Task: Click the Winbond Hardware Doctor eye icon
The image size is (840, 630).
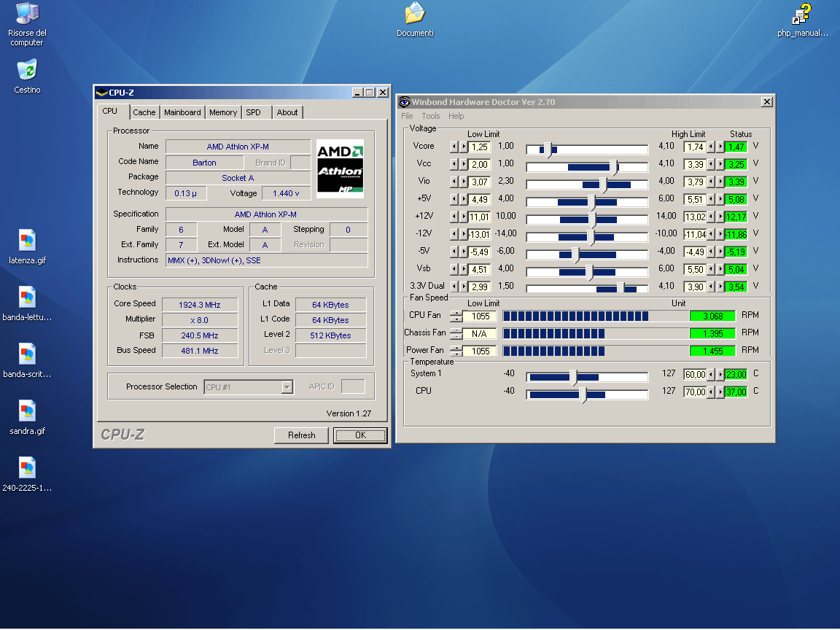Action: [405, 102]
